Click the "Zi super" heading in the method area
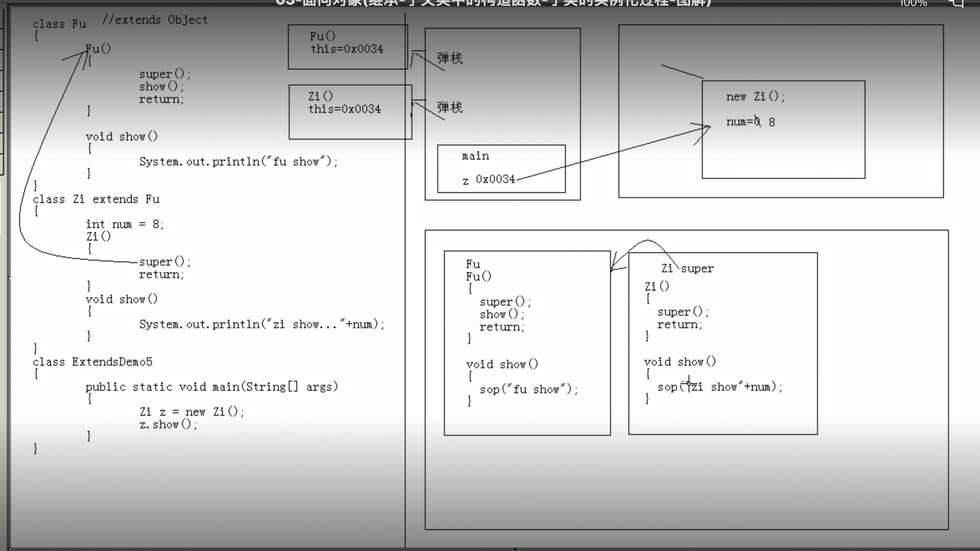Viewport: 980px width, 551px height. point(688,269)
